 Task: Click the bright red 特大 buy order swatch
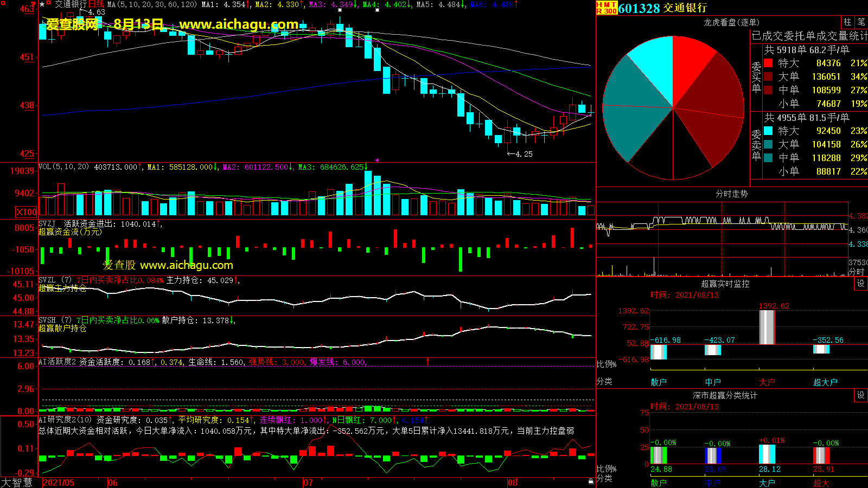(x=768, y=63)
